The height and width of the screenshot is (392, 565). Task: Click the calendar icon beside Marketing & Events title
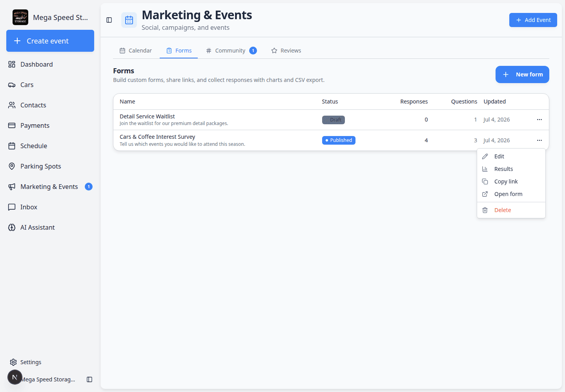point(129,20)
